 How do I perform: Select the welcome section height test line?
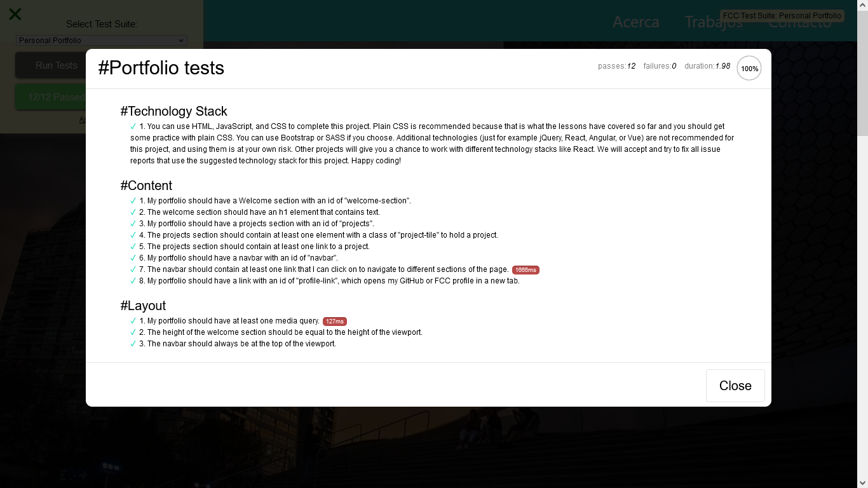[281, 332]
